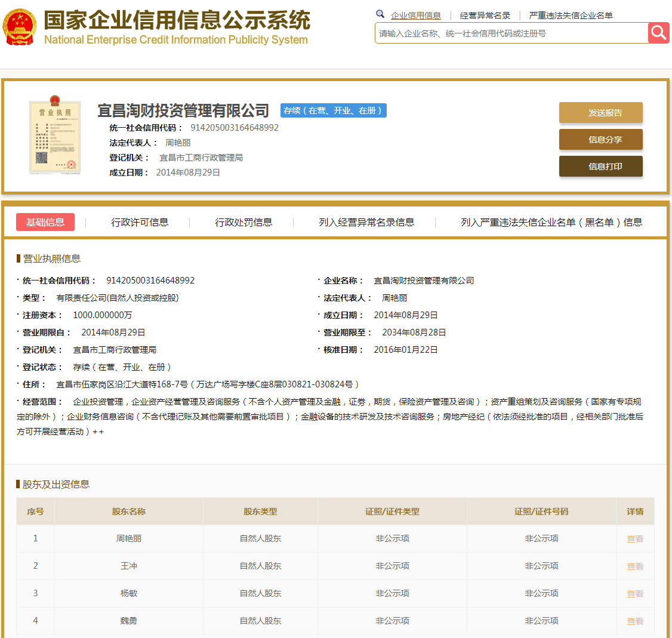
Task: Type in the enterprise name search field
Action: click(511, 33)
